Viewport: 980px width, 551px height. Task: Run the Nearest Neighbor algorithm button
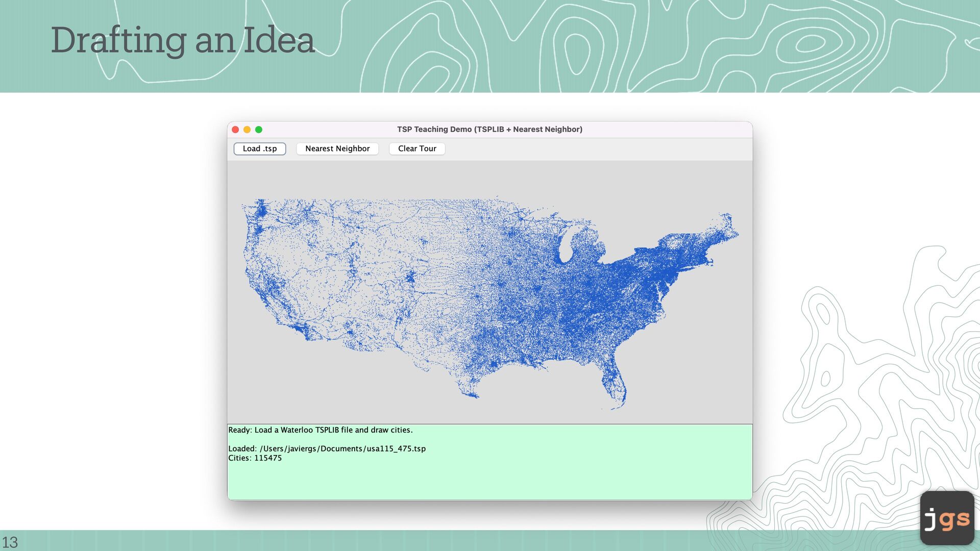coord(337,148)
